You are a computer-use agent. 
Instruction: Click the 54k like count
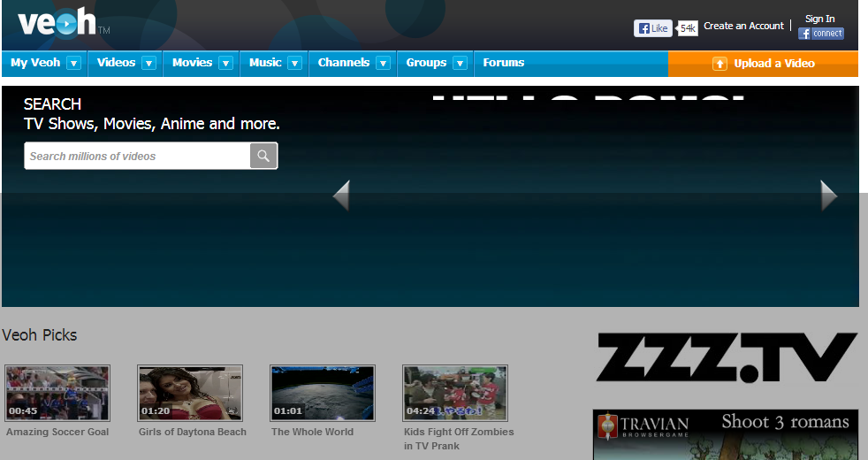click(687, 28)
